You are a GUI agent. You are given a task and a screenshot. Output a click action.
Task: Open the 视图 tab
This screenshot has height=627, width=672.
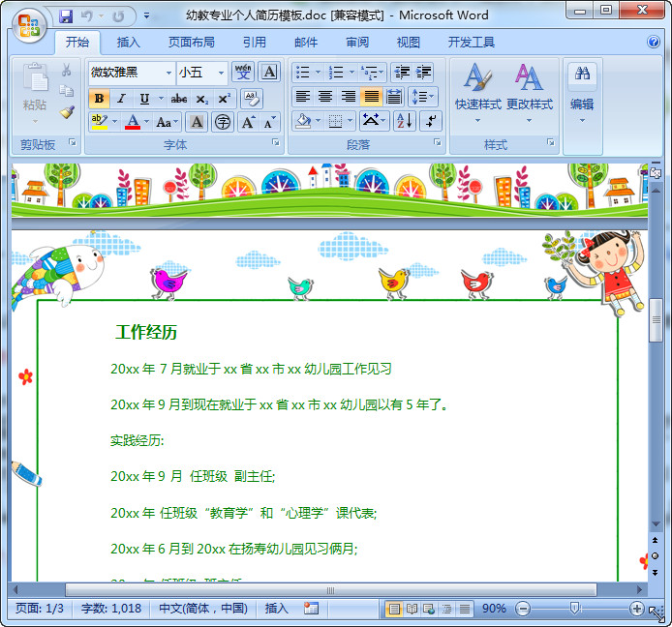[x=408, y=42]
